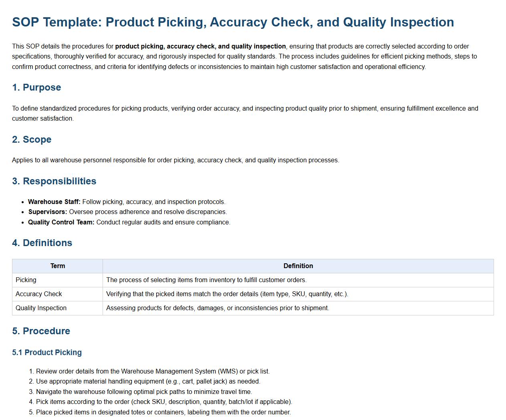Click the bold phrase in the intro paragraph
Image resolution: width=506 pixels, height=420 pixels.
tap(200, 46)
